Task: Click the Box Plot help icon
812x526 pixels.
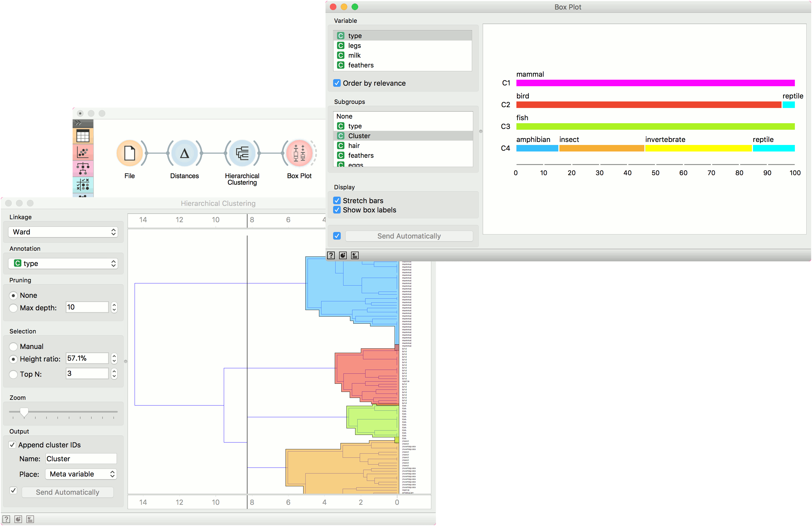Action: click(x=331, y=255)
